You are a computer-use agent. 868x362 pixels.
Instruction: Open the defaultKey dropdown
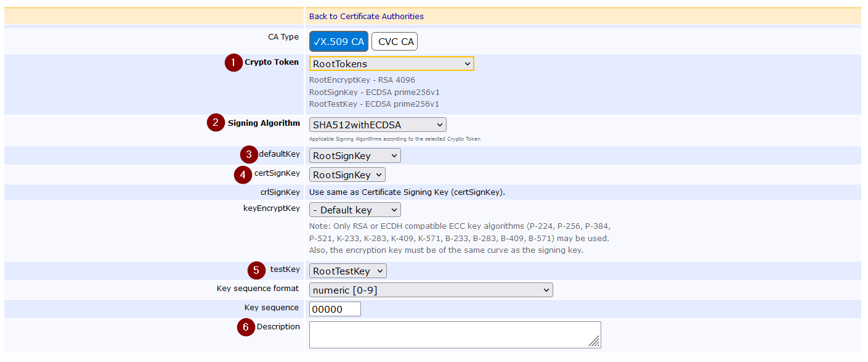click(x=354, y=155)
